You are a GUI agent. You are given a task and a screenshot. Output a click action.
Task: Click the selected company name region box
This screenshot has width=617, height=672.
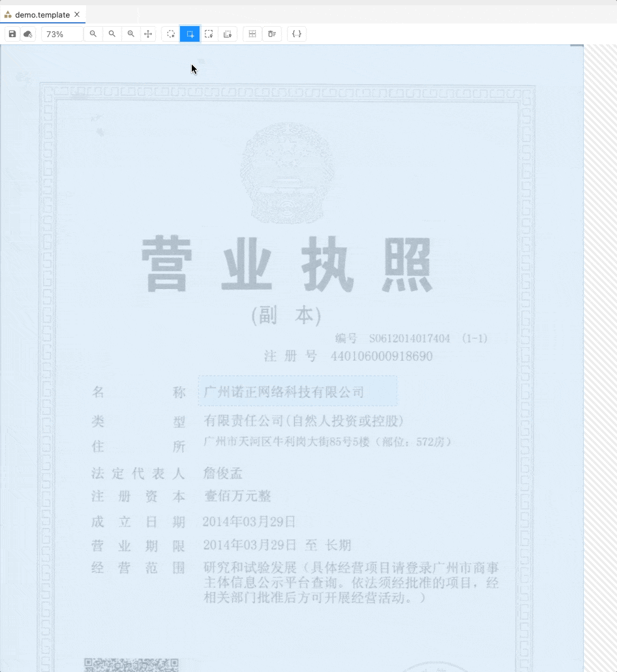(x=297, y=390)
